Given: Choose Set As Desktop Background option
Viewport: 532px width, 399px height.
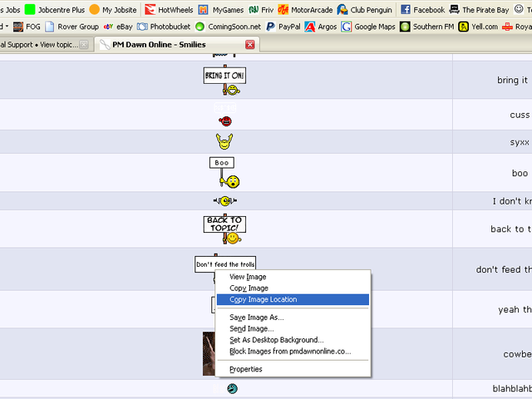Looking at the screenshot, I should [276, 340].
